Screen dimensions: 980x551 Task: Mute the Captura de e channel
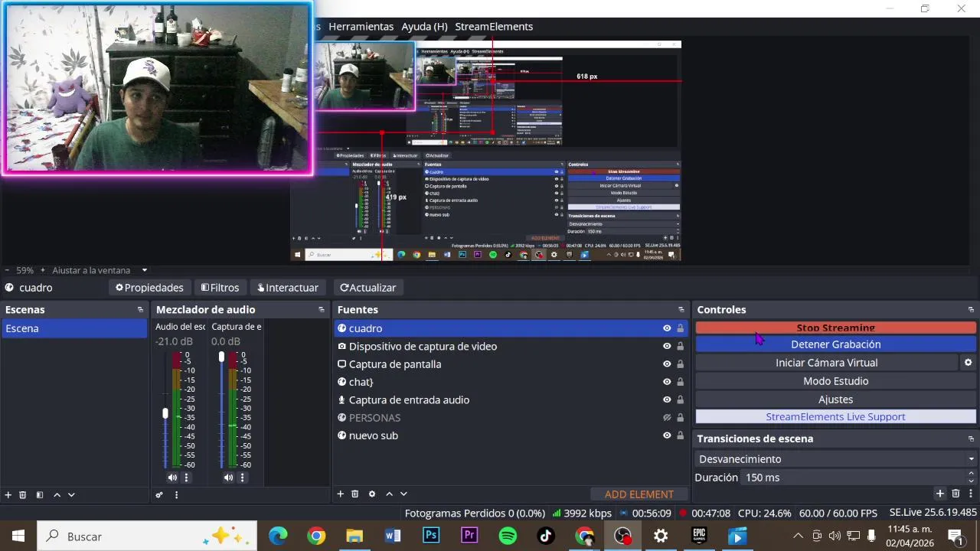(228, 478)
